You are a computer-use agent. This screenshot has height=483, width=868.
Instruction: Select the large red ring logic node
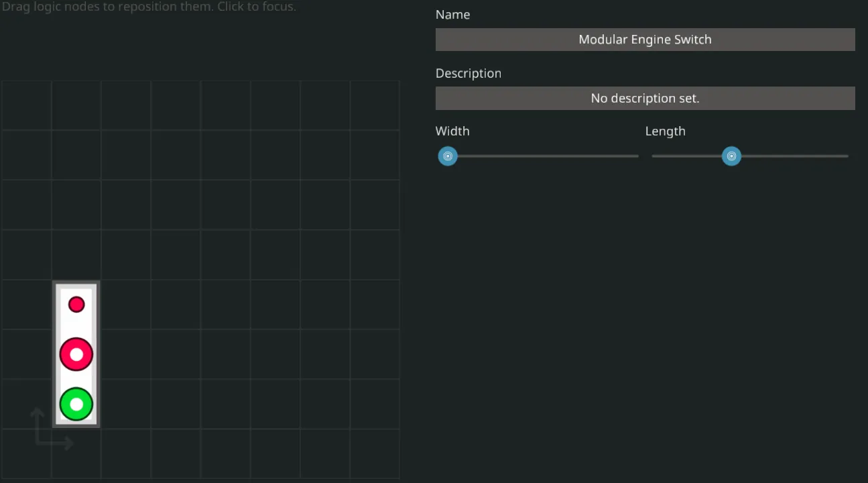point(76,354)
